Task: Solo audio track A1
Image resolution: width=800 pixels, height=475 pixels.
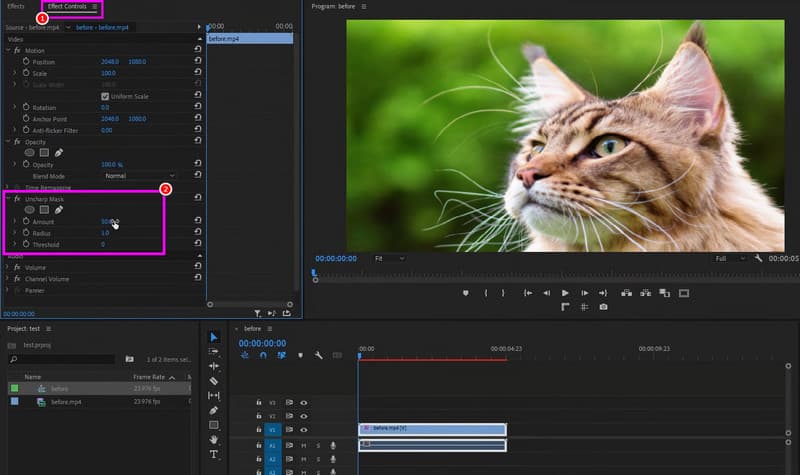Action: coord(318,445)
